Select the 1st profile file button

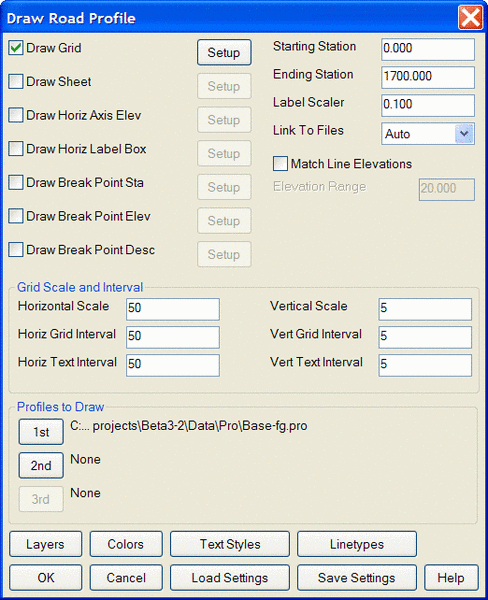[41, 432]
